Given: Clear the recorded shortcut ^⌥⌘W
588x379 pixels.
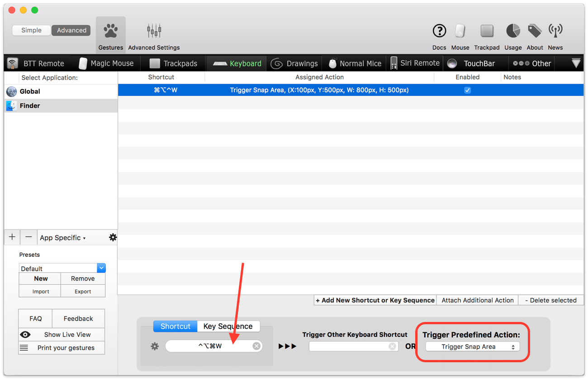Looking at the screenshot, I should pos(256,346).
